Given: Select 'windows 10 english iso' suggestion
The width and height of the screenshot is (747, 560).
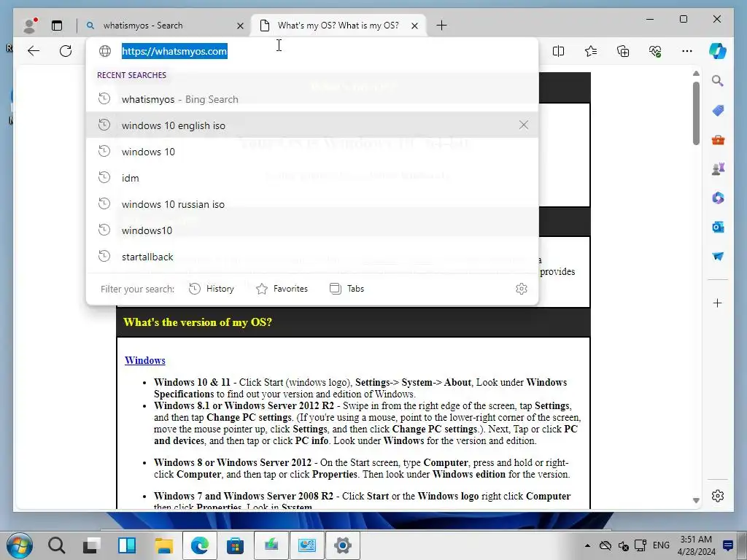Looking at the screenshot, I should (312, 125).
